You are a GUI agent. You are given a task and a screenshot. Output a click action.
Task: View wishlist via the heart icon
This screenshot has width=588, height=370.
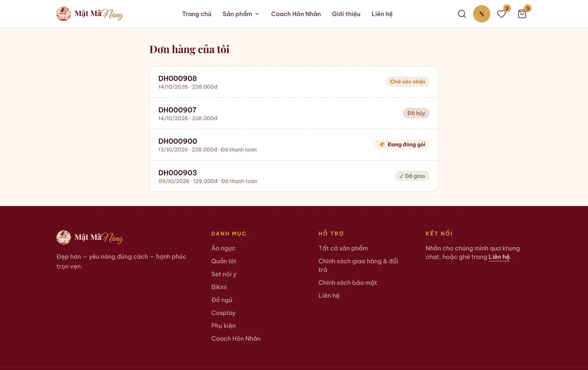click(x=502, y=14)
